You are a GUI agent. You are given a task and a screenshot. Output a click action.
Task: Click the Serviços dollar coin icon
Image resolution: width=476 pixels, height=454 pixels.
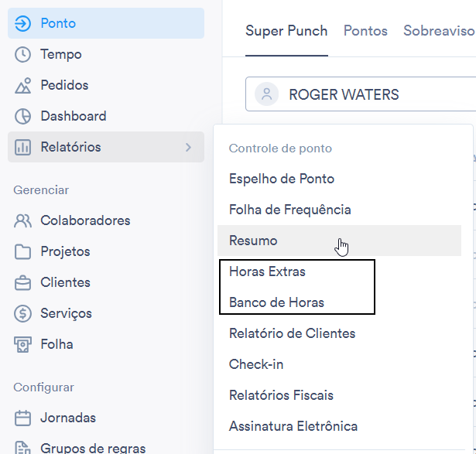pyautogui.click(x=22, y=313)
